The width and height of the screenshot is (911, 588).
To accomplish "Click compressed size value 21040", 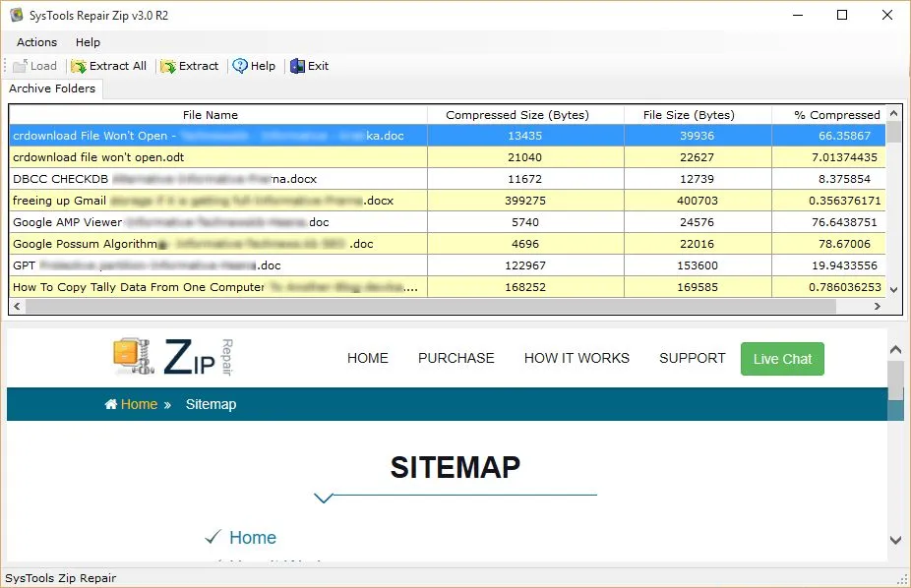I will (524, 157).
